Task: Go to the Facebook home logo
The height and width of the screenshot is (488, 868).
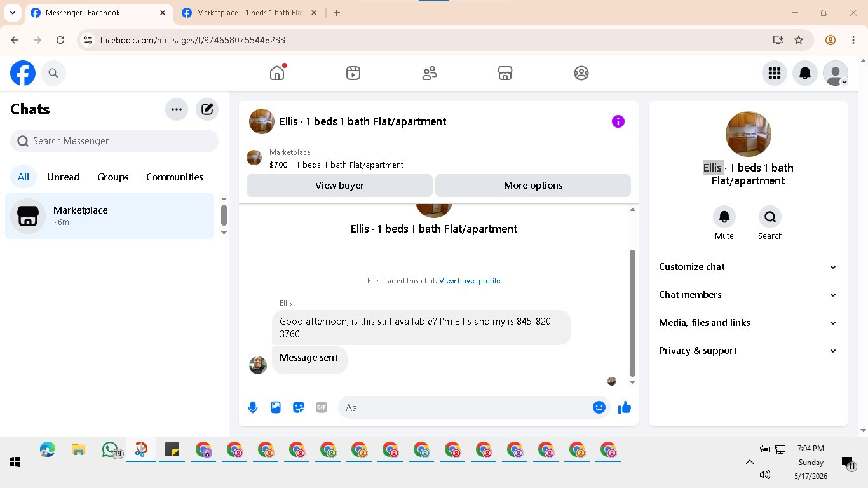Action: (x=23, y=73)
